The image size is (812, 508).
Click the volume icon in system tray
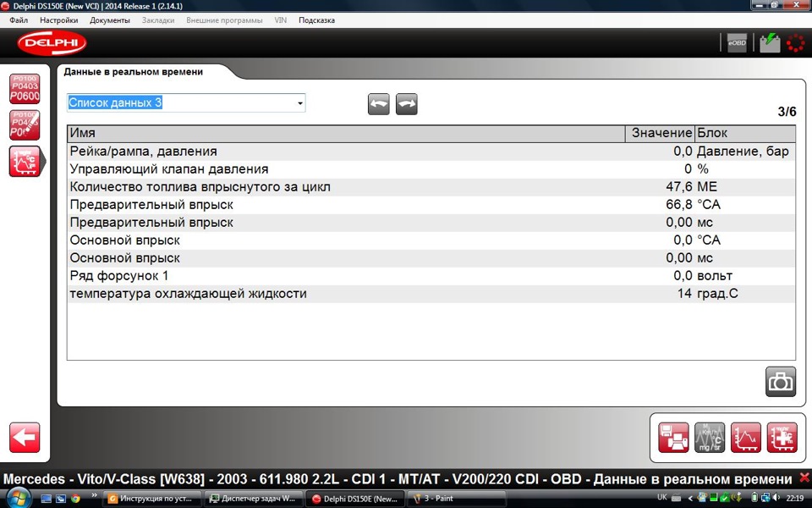pos(776,498)
